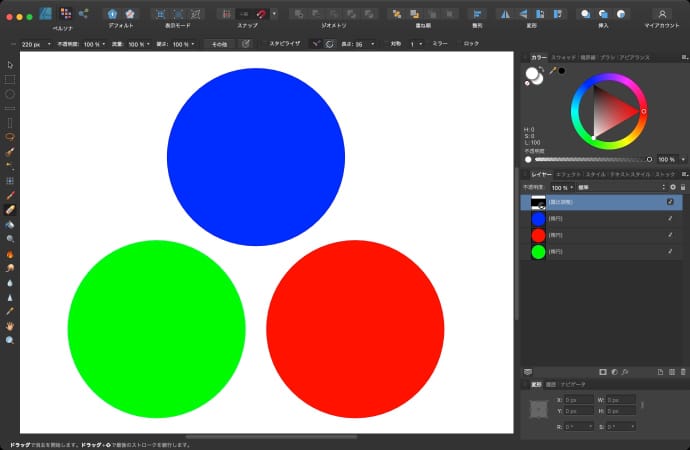The width and height of the screenshot is (690, 450).
Task: Toggle visibility of green ellipse layer
Action: click(x=670, y=251)
